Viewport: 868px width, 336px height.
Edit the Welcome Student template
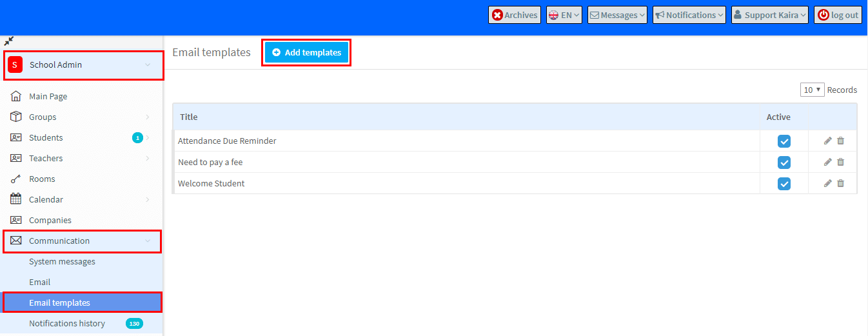tap(828, 183)
